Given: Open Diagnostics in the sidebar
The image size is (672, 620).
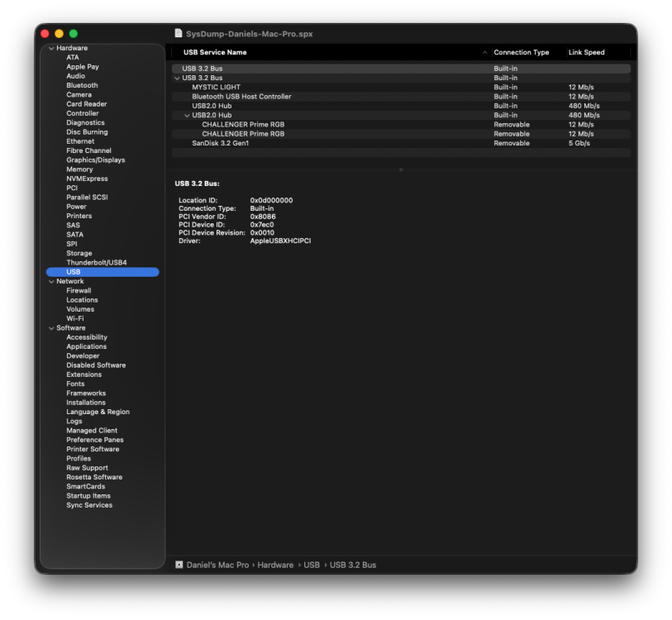Looking at the screenshot, I should point(85,122).
